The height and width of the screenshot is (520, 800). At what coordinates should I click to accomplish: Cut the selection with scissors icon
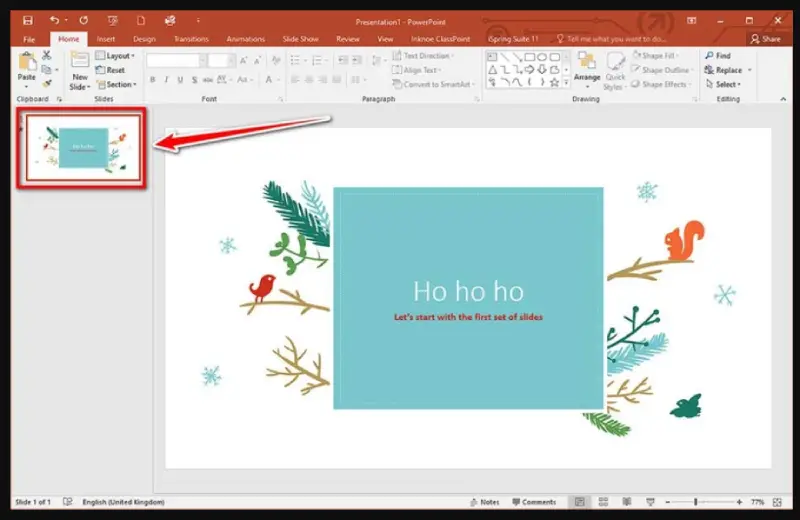point(46,55)
